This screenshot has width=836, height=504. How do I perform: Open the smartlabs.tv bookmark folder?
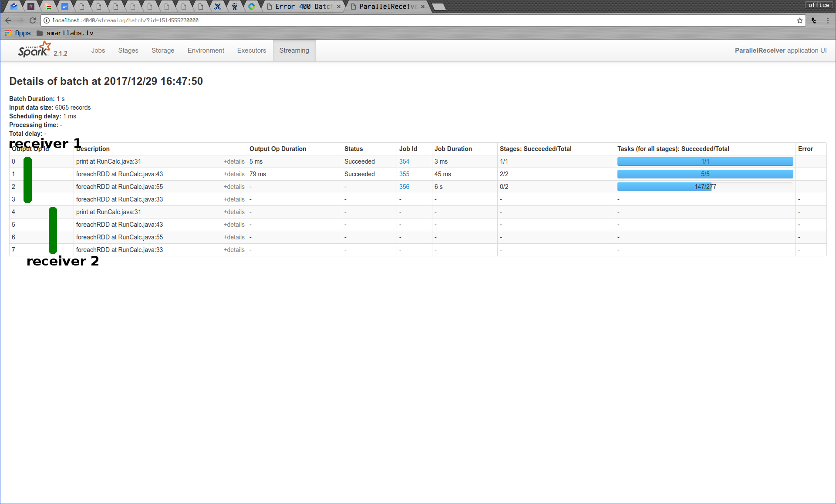(x=65, y=33)
